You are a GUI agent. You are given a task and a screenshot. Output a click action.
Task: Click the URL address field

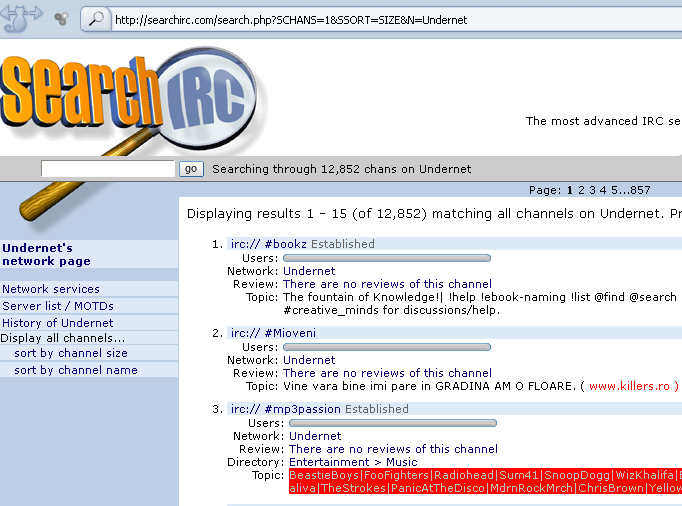point(396,20)
